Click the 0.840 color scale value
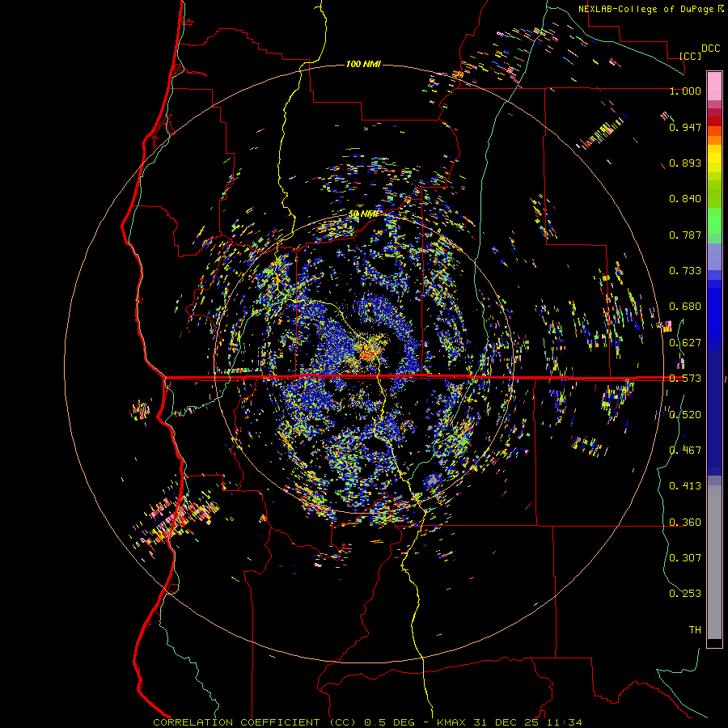728x728 pixels. [x=685, y=199]
